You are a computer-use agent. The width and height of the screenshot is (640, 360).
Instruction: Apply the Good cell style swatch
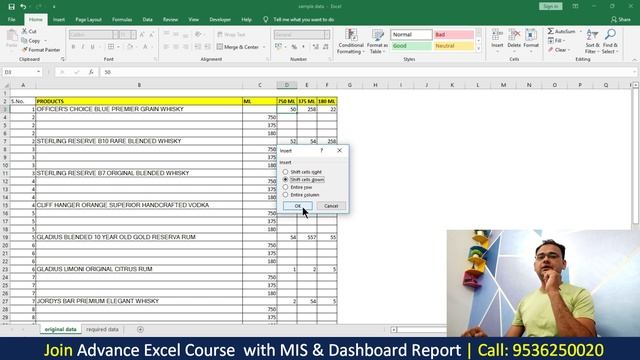pos(411,46)
